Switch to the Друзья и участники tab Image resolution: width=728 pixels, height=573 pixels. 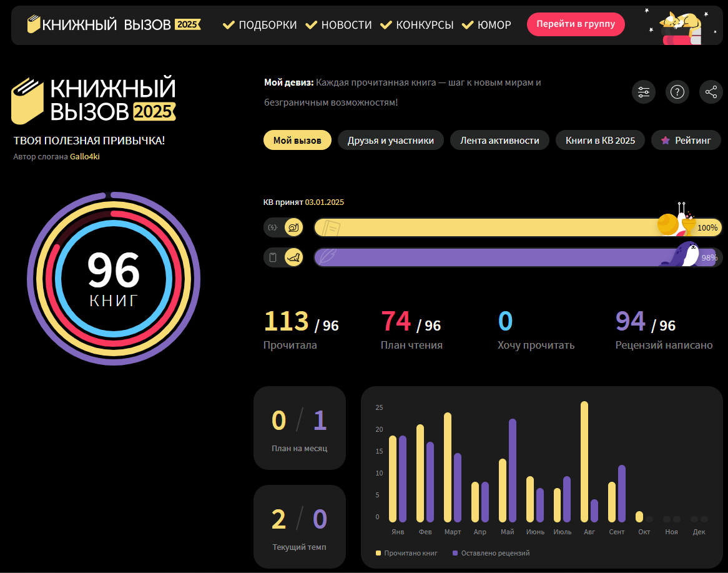(x=390, y=141)
